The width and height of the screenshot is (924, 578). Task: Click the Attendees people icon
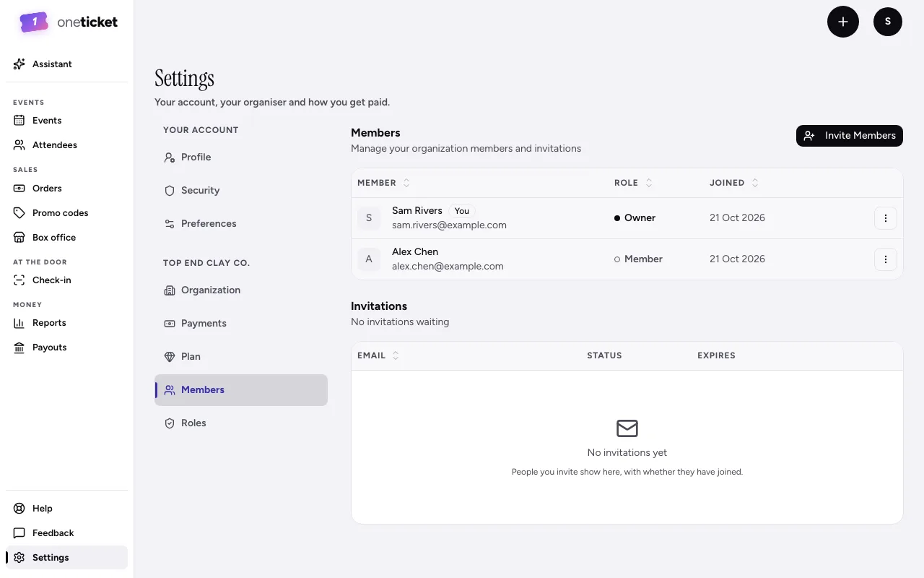tap(19, 145)
